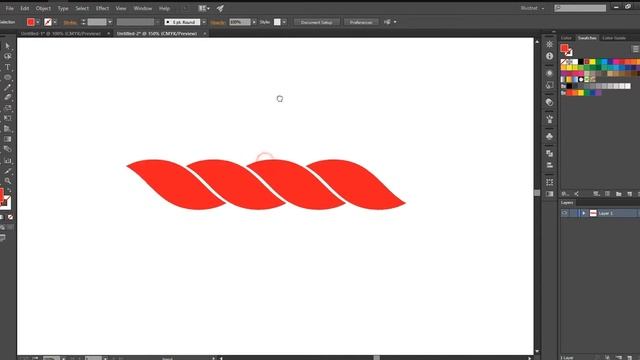
Task: Open the Swatches panel flyout menu
Action: click(x=636, y=49)
